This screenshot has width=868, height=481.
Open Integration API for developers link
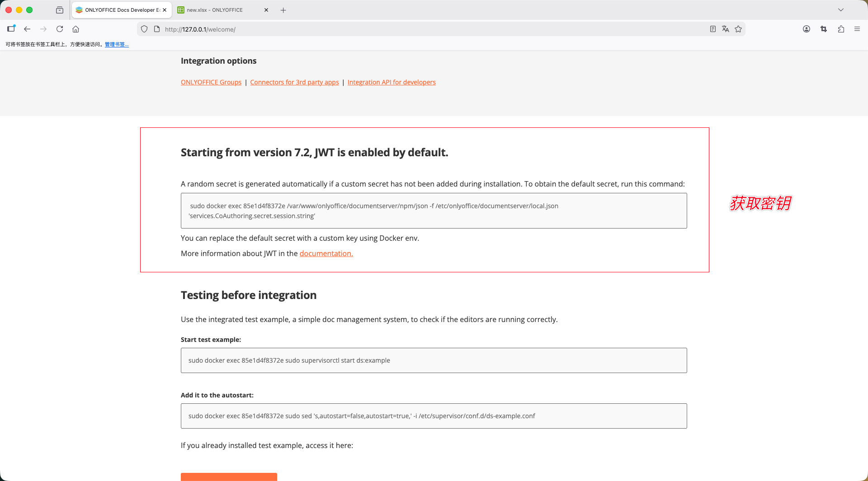(392, 82)
